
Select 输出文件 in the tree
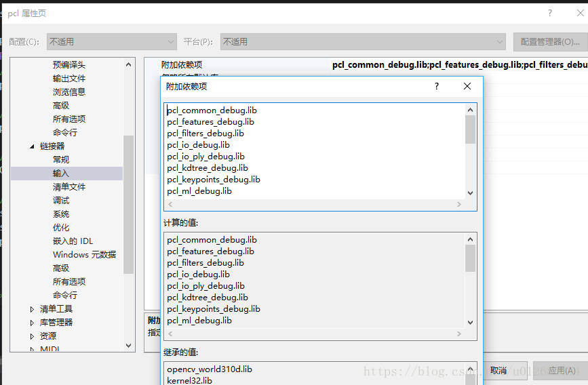[x=69, y=79]
